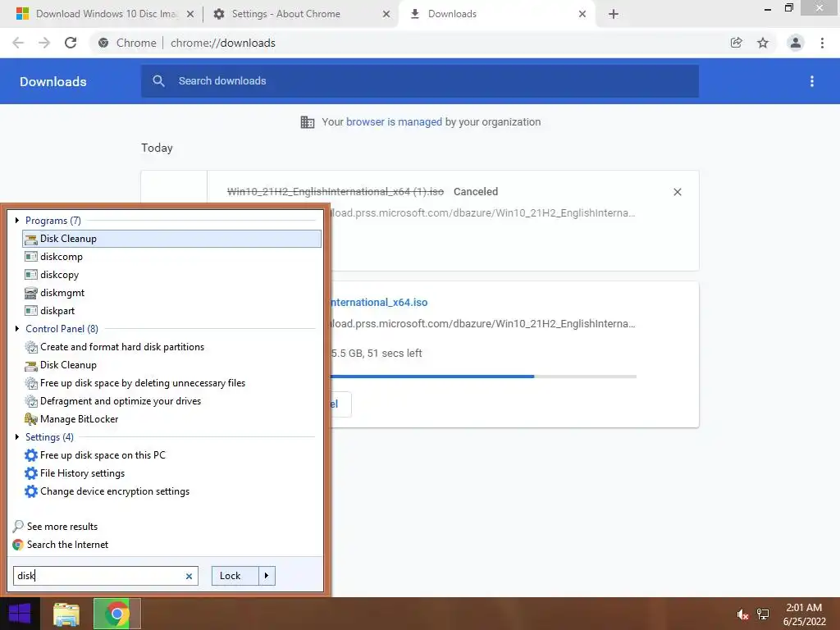Click the canceled Win10_21H2 (1).iso filename
840x630 pixels.
point(336,192)
